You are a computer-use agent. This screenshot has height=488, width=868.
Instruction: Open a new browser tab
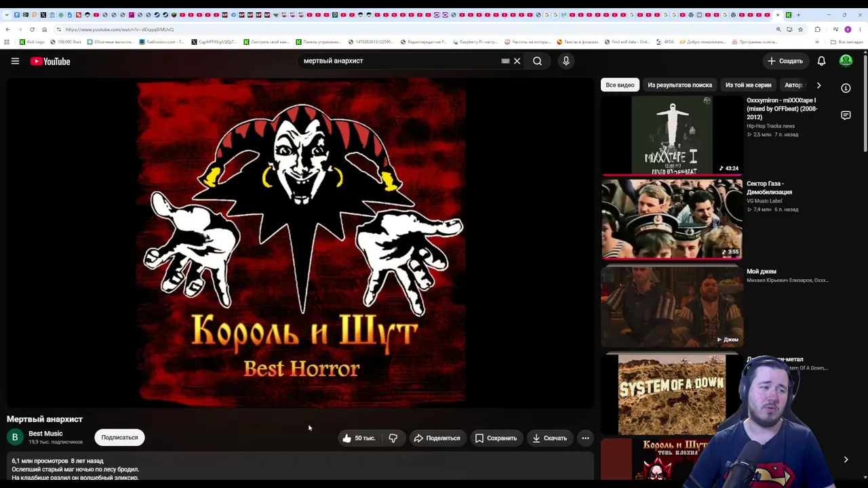point(798,14)
